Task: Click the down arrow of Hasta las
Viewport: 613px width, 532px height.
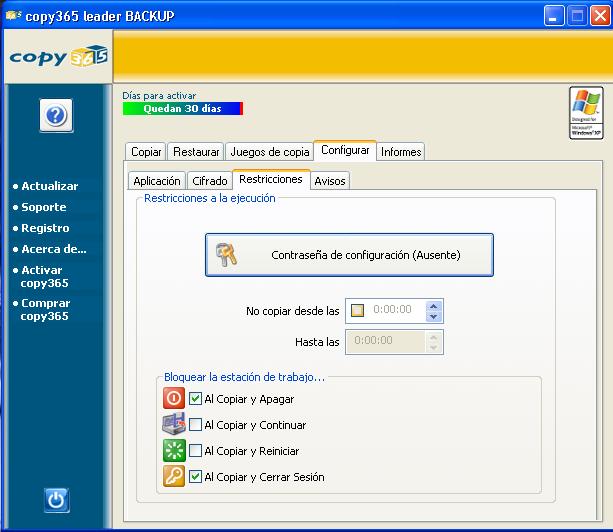Action: pyautogui.click(x=434, y=348)
